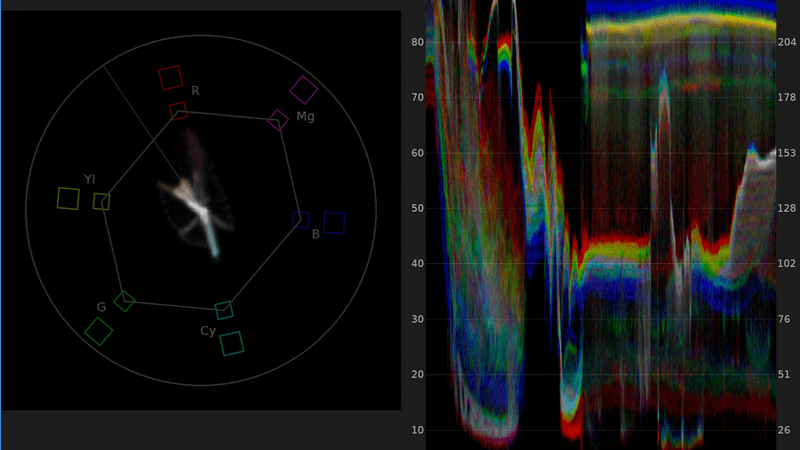Select the outer magenta target box

(303, 90)
